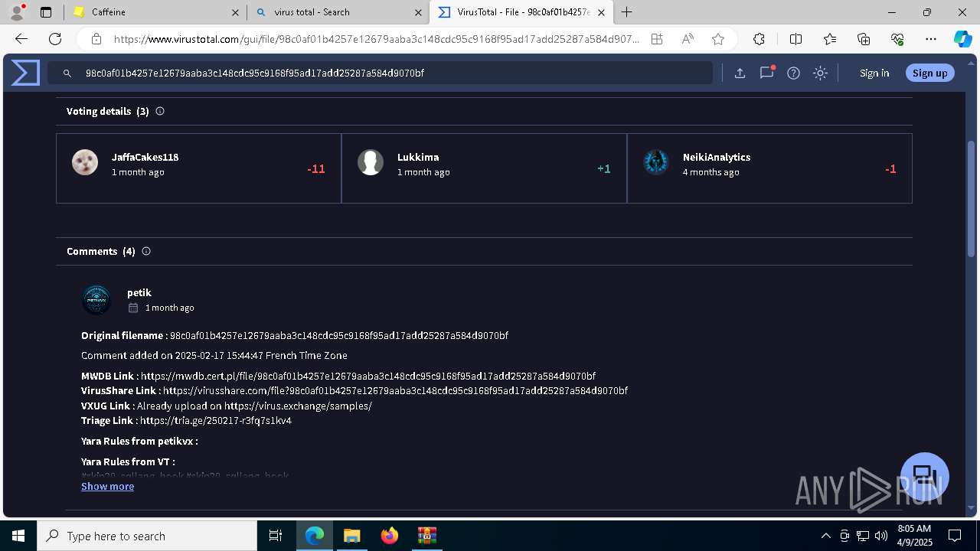Open the Windows notification center
Image resolution: width=980 pixels, height=551 pixels.
(x=955, y=536)
